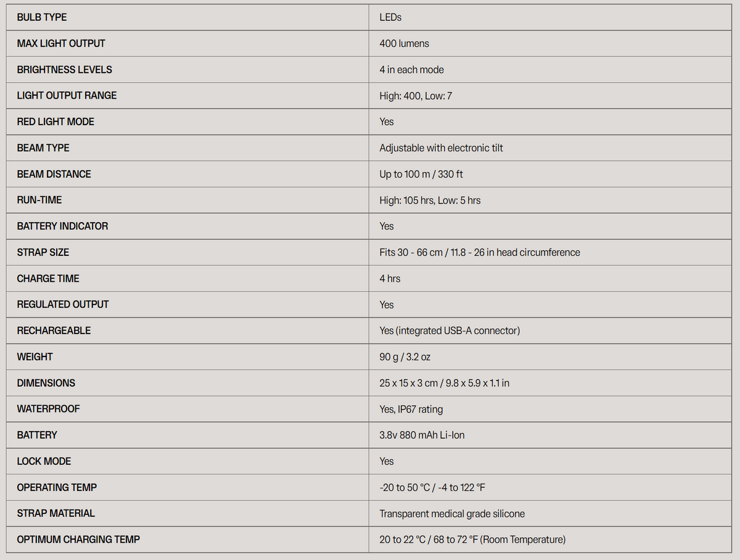Select the BEAM DISTANCE label
740x560 pixels.
(54, 174)
